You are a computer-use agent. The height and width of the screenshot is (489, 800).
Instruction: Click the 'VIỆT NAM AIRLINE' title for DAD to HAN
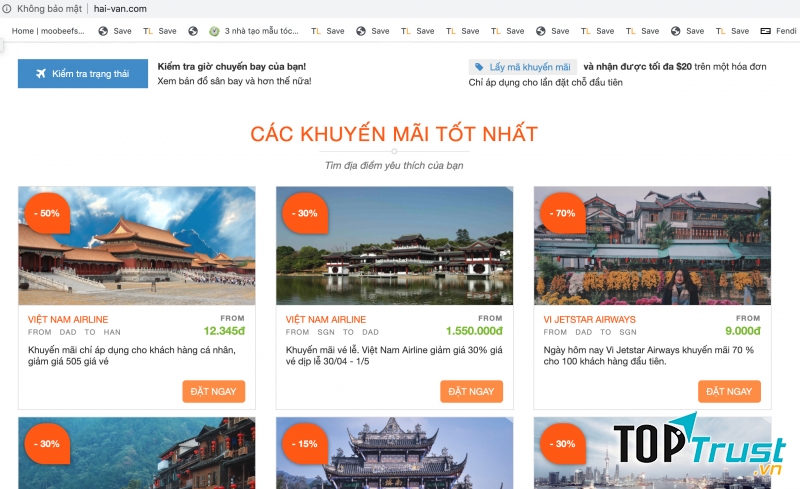click(68, 320)
